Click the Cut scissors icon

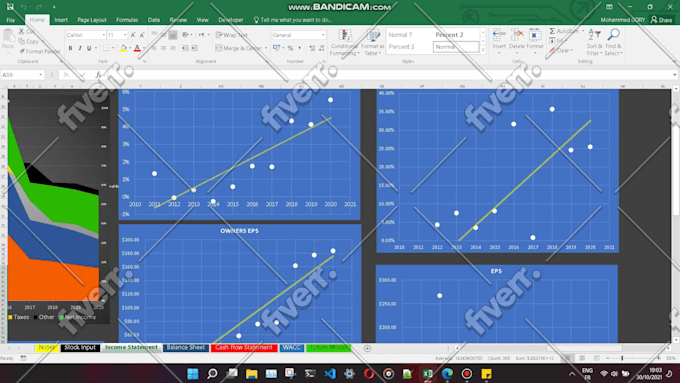[21, 32]
